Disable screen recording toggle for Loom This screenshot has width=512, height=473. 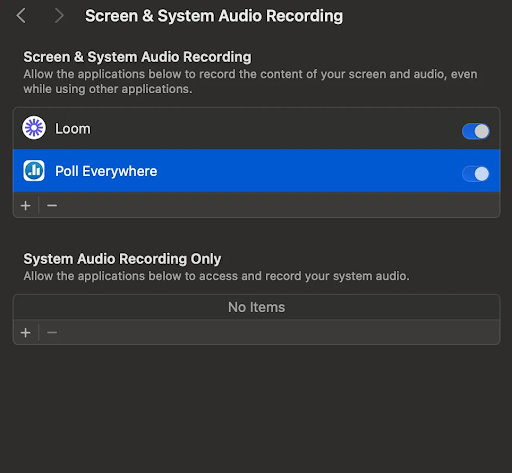475,131
